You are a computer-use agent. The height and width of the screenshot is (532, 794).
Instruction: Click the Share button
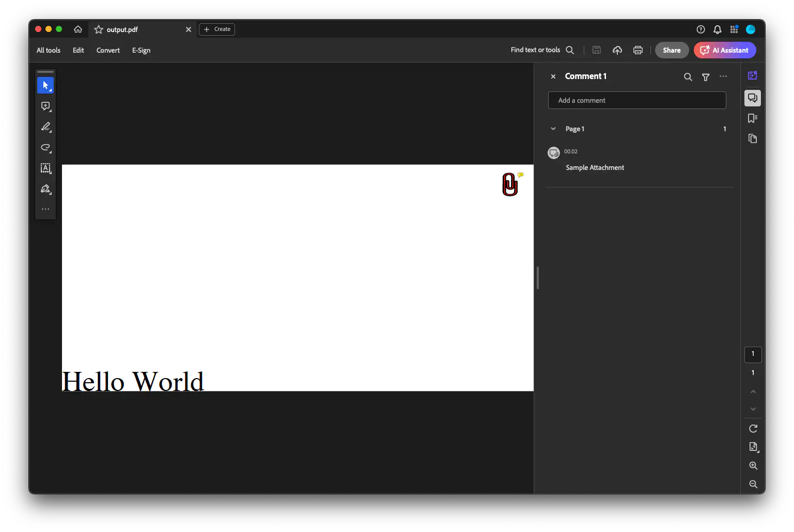(671, 50)
